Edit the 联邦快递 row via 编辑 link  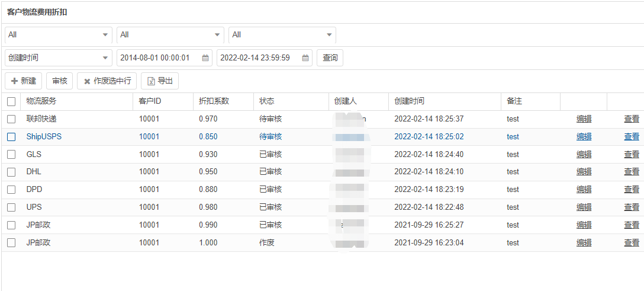584,119
